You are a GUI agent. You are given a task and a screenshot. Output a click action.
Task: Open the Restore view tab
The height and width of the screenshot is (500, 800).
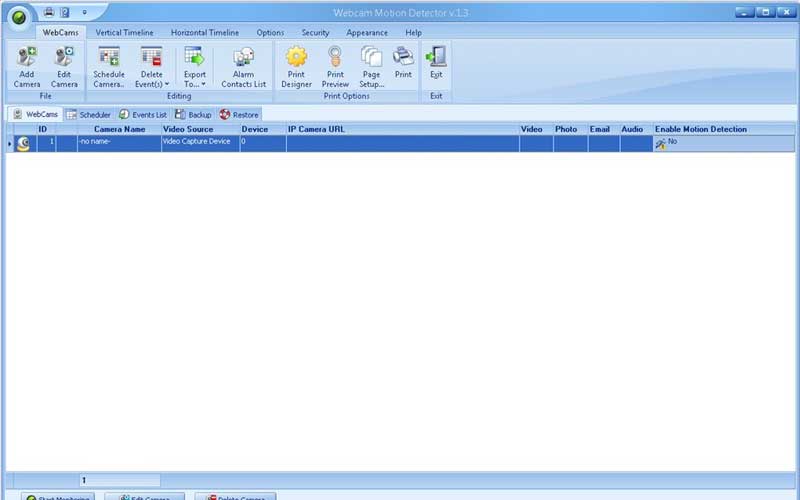[239, 115]
